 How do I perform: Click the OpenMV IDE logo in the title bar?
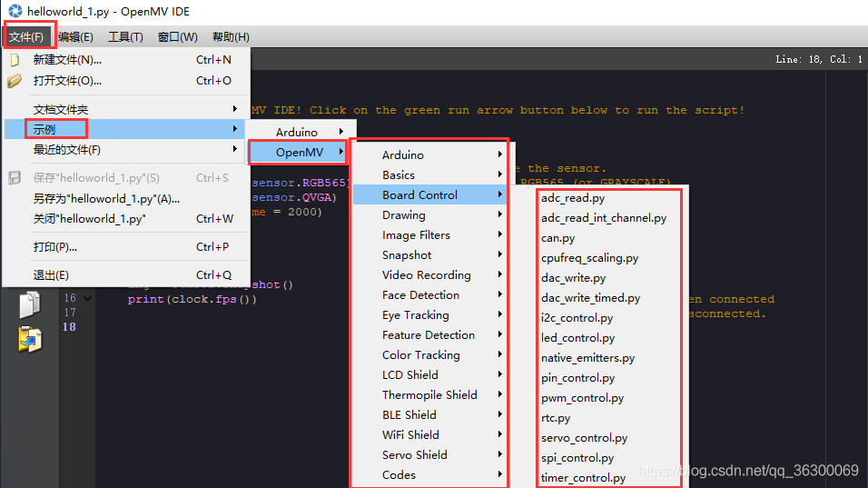[x=15, y=11]
